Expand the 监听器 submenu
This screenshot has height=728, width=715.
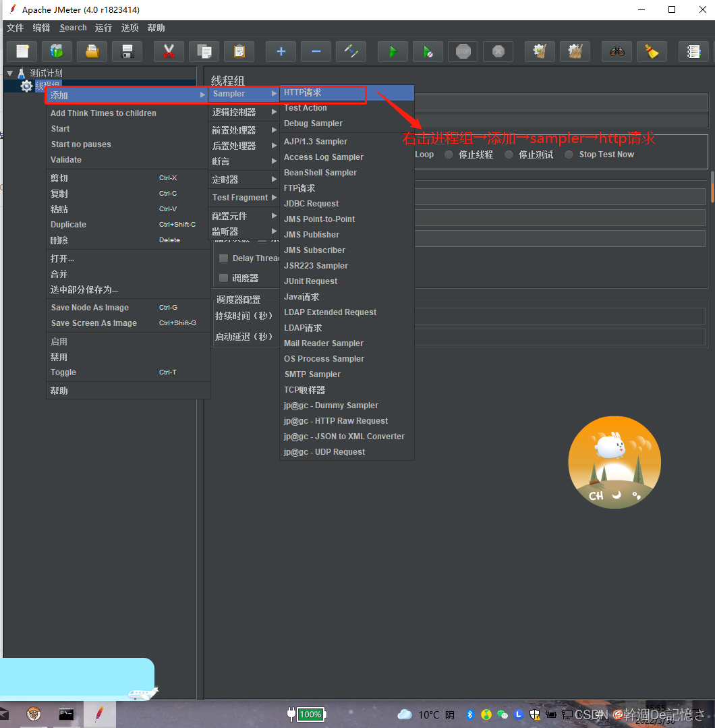(x=244, y=231)
